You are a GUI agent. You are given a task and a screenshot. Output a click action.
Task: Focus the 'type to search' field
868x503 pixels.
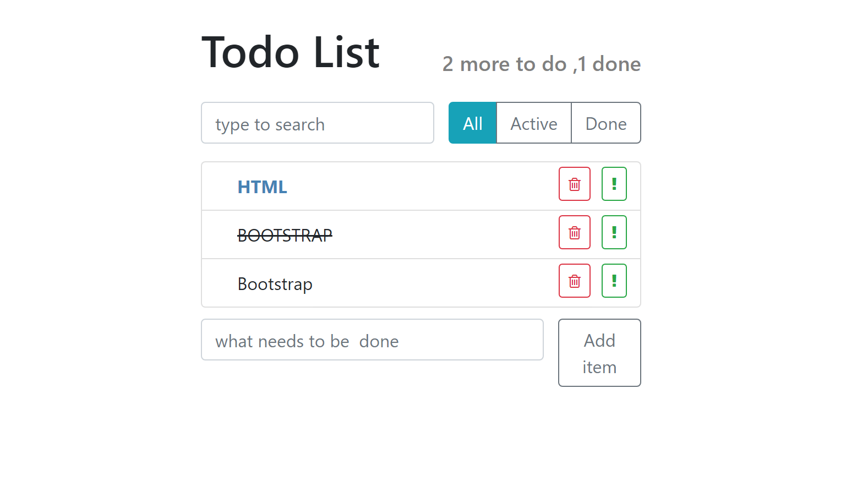[x=317, y=123]
